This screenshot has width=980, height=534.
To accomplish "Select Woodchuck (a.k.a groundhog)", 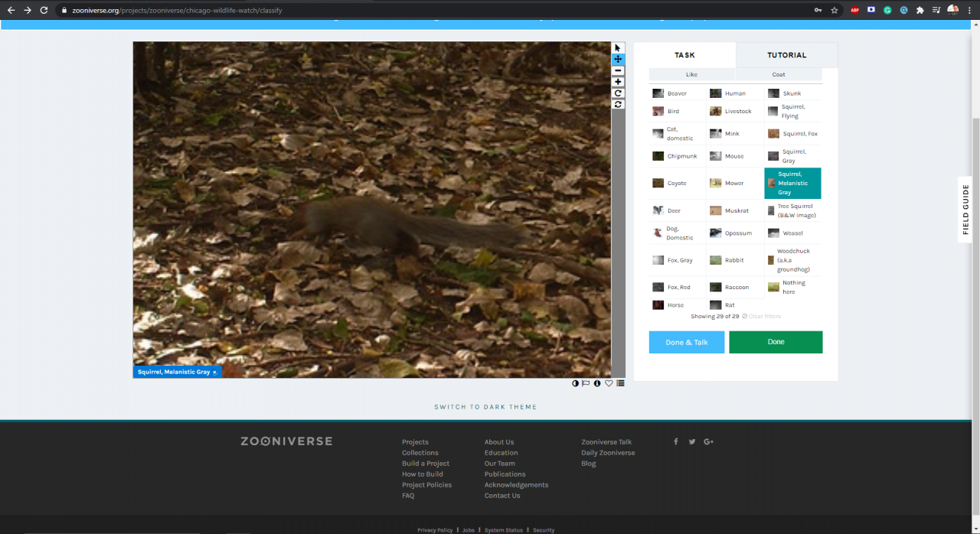I will (x=792, y=260).
